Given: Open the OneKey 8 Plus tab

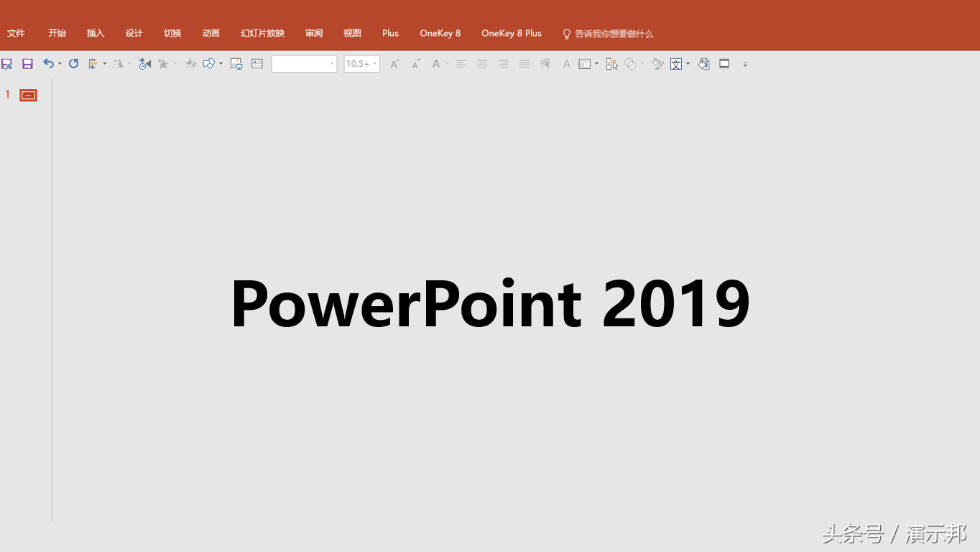Looking at the screenshot, I should click(512, 33).
